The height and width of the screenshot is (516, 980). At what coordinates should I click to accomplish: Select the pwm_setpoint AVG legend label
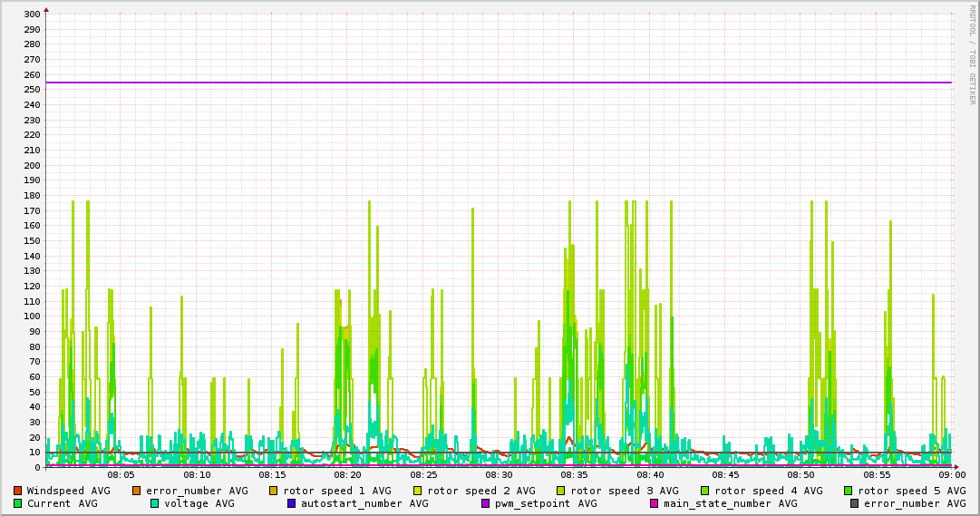click(546, 503)
